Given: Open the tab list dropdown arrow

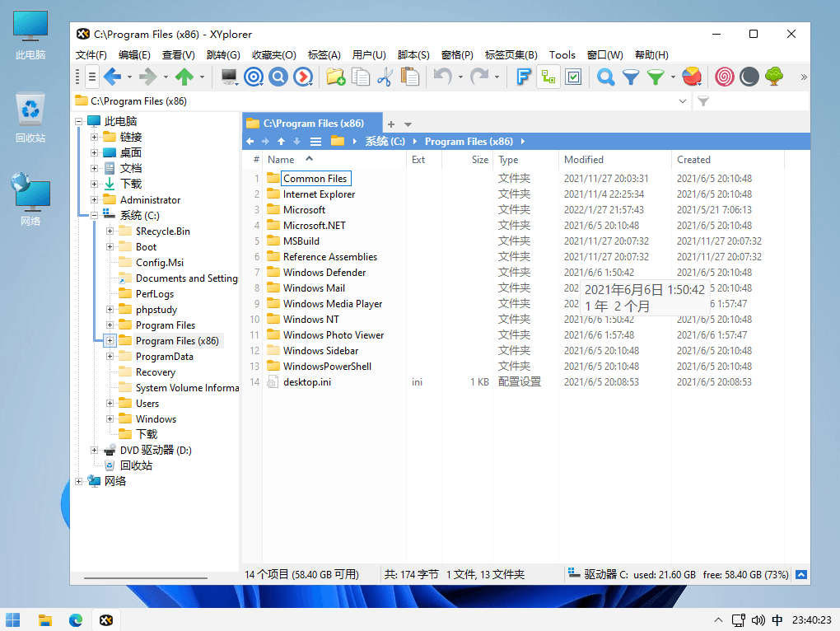Looking at the screenshot, I should pyautogui.click(x=408, y=124).
